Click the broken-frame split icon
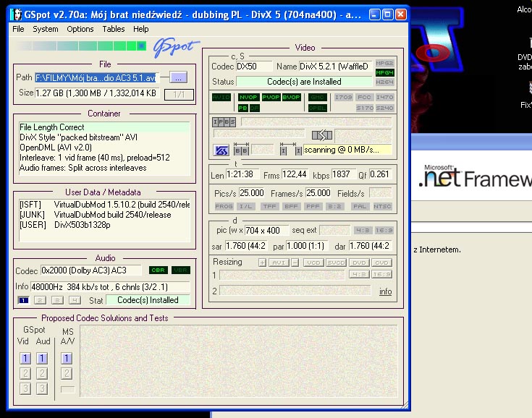 point(322,135)
